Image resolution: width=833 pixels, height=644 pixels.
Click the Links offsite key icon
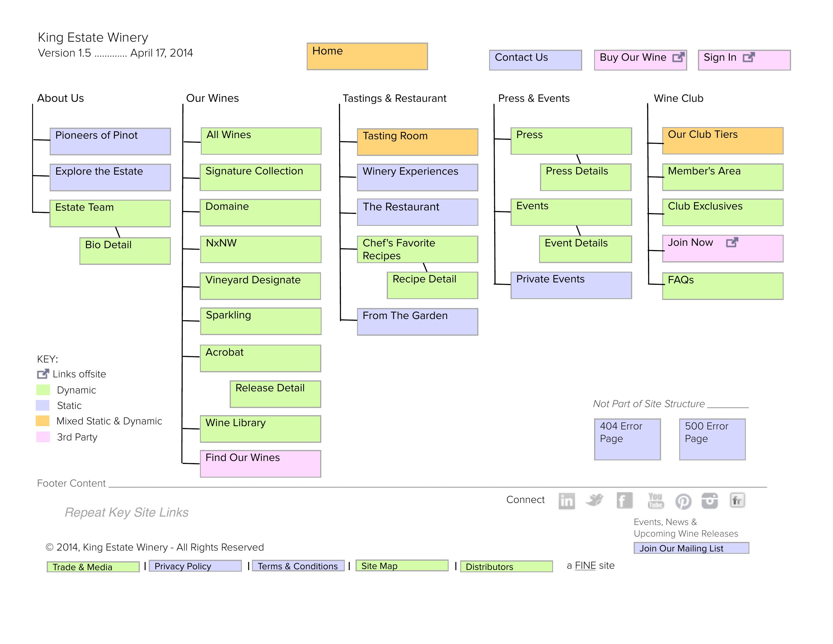[x=43, y=373]
